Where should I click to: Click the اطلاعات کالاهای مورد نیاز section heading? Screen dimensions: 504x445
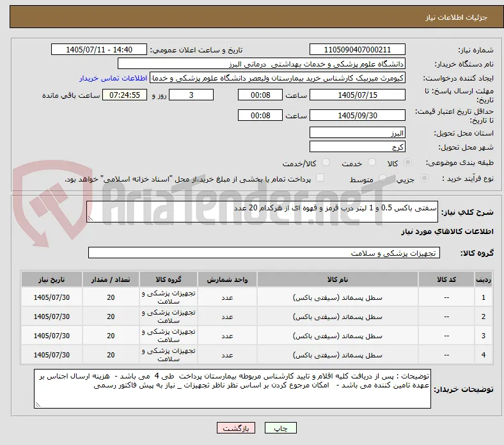pyautogui.click(x=447, y=231)
